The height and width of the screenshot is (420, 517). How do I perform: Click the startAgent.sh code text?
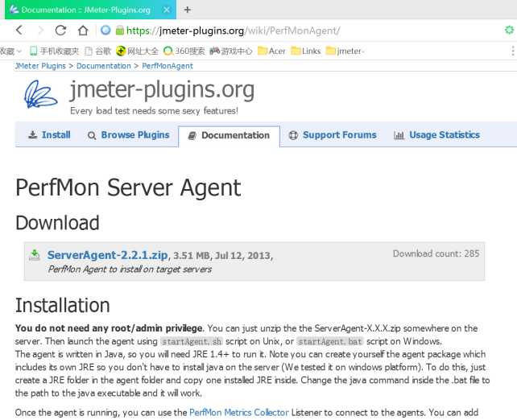point(192,342)
